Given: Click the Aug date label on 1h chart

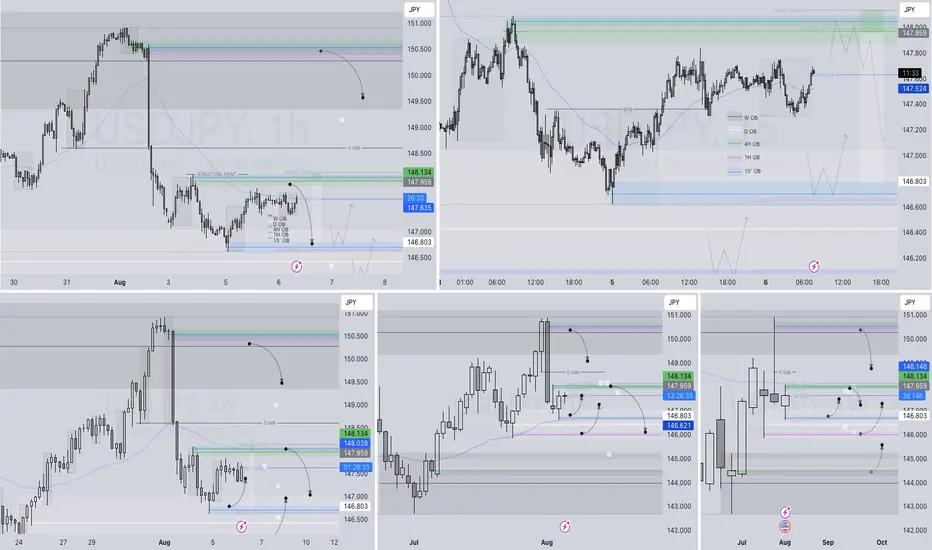Looking at the screenshot, I should (119, 282).
